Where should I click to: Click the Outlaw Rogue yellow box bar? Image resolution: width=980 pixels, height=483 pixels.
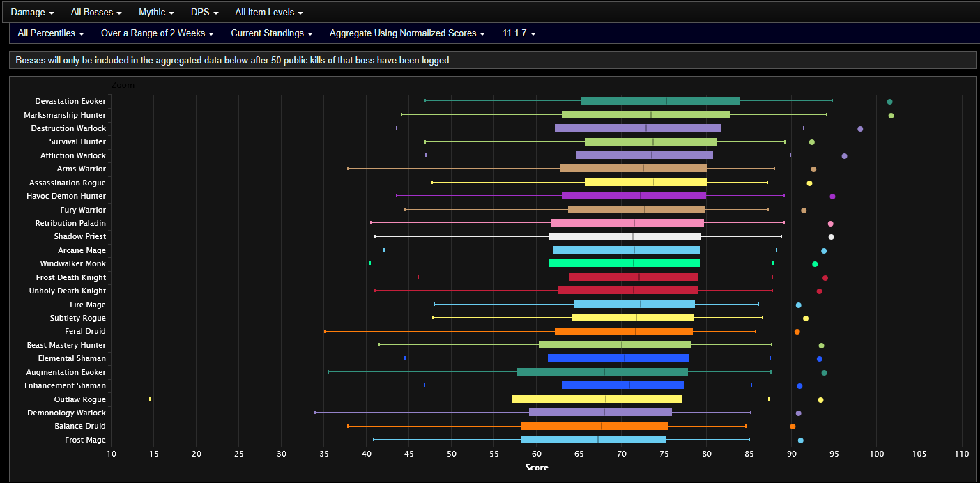tap(597, 399)
